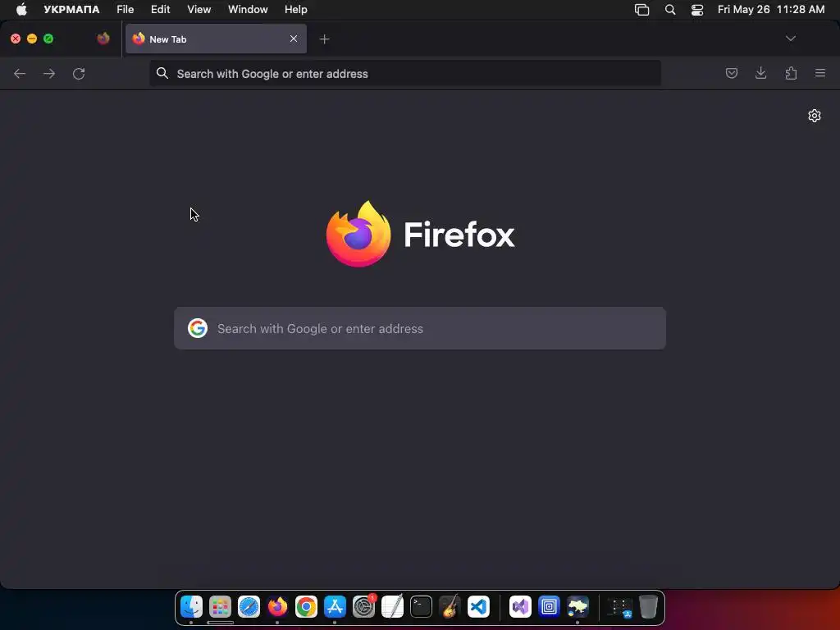Open the Ukraine map app in Dock
The height and width of the screenshot is (630, 840).
577,606
